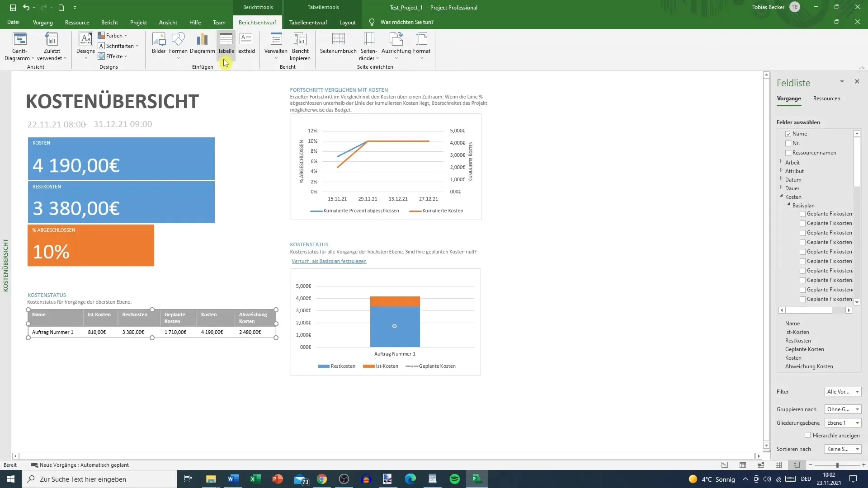Open the Seitenränder margins menu
Image resolution: width=868 pixels, height=488 pixels.
pos(369,47)
